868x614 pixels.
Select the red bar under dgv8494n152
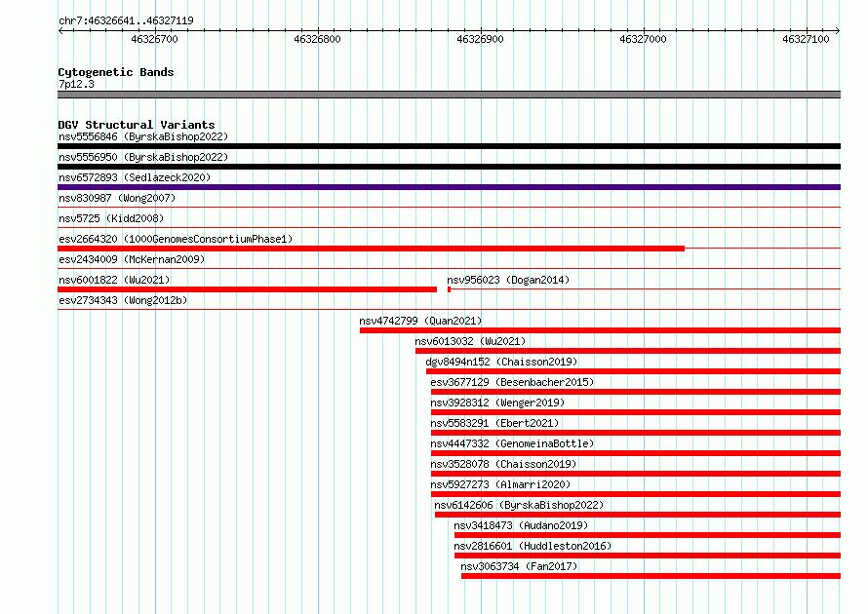[x=633, y=371]
